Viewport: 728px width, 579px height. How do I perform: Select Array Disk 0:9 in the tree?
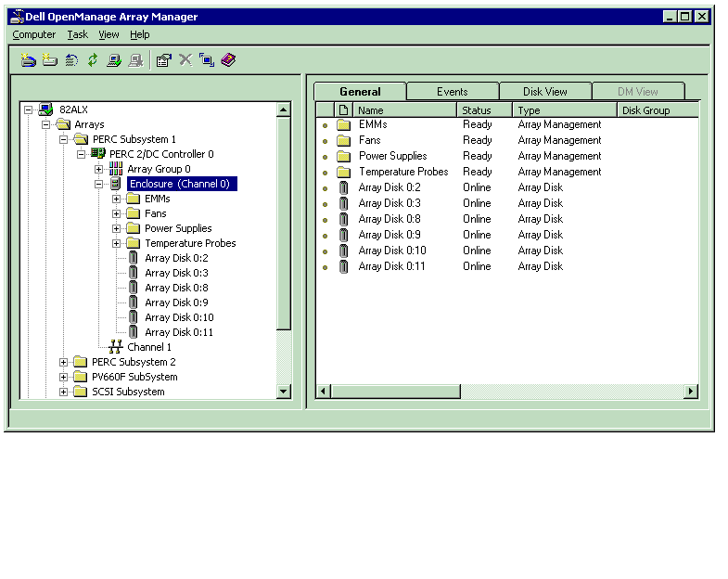point(176,302)
